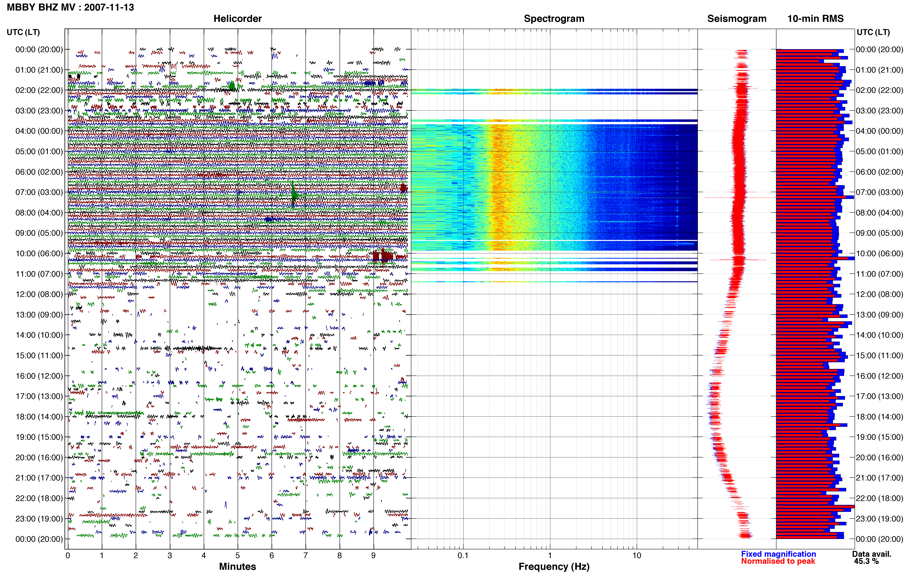The width and height of the screenshot is (924, 578).
Task: Click the '0.1' frequency tick label
Action: coord(463,555)
